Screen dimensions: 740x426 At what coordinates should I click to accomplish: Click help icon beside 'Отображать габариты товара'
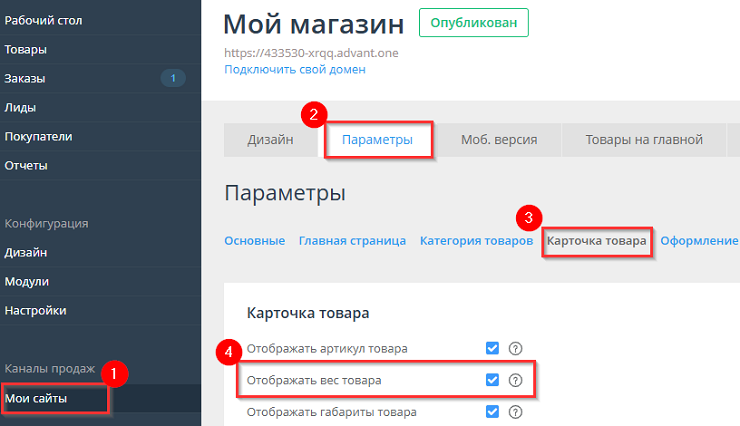[x=516, y=412]
